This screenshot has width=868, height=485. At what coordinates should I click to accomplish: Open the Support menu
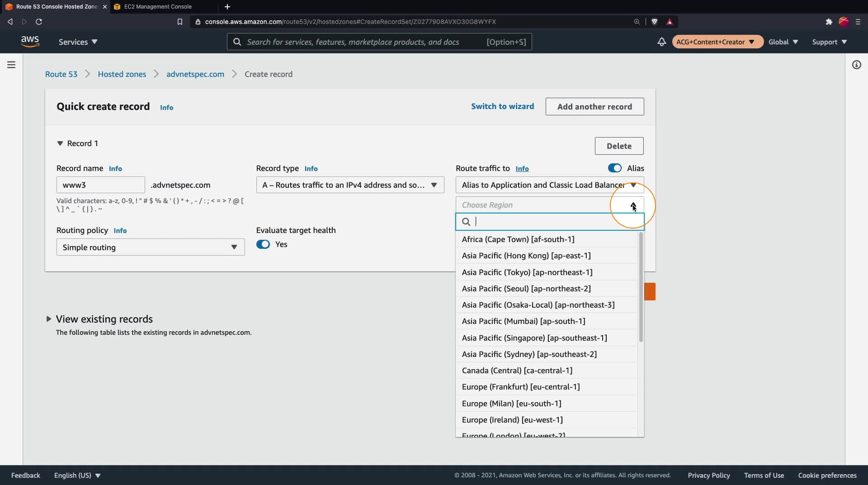pyautogui.click(x=829, y=42)
